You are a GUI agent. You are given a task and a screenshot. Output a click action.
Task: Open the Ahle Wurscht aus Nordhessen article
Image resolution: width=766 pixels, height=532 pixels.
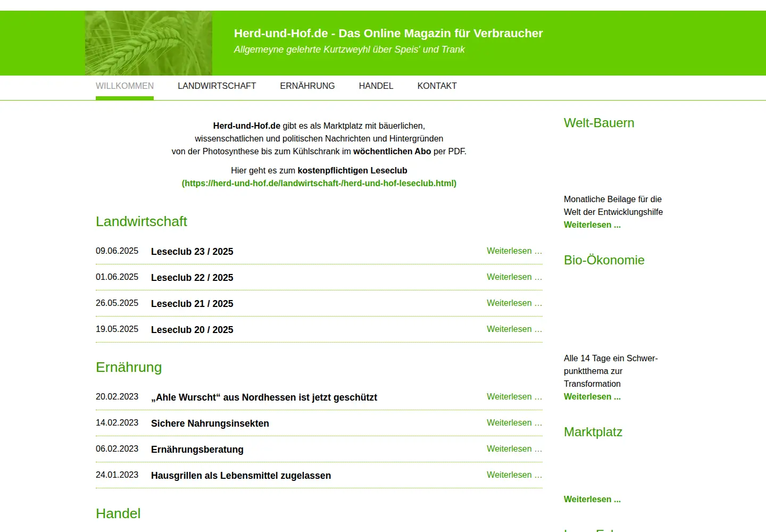click(x=264, y=397)
